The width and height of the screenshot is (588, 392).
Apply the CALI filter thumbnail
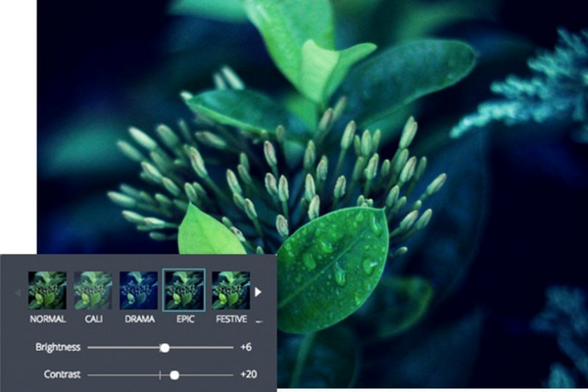92,291
